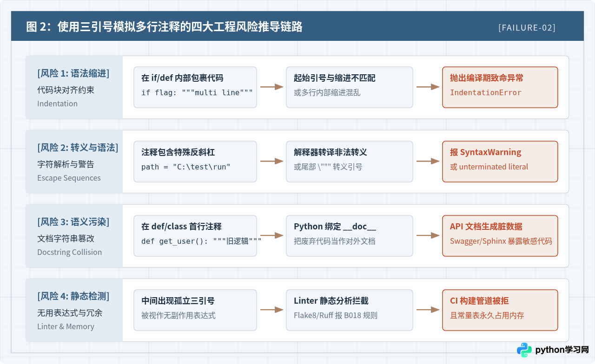Click the code line "path = "C:\test\run""

[186, 167]
